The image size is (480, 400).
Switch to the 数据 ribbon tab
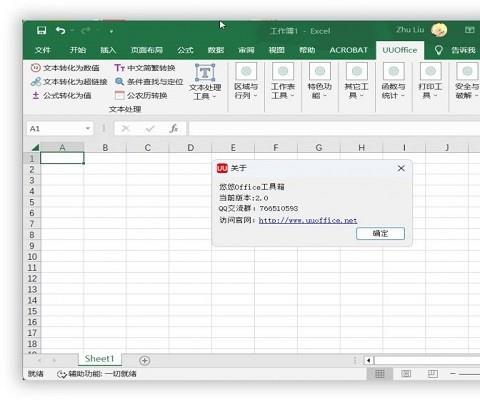click(216, 50)
